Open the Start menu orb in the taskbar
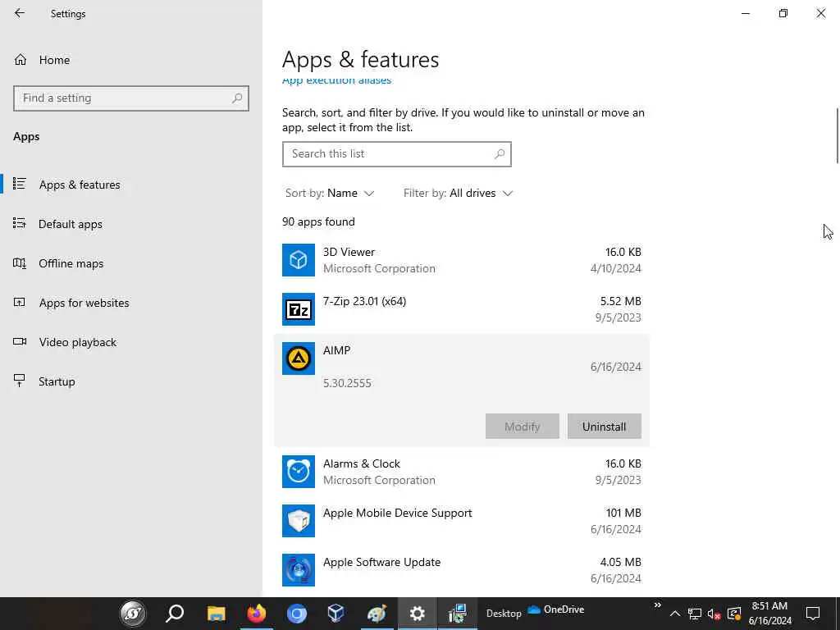Viewport: 840px width, 630px height. 133,614
